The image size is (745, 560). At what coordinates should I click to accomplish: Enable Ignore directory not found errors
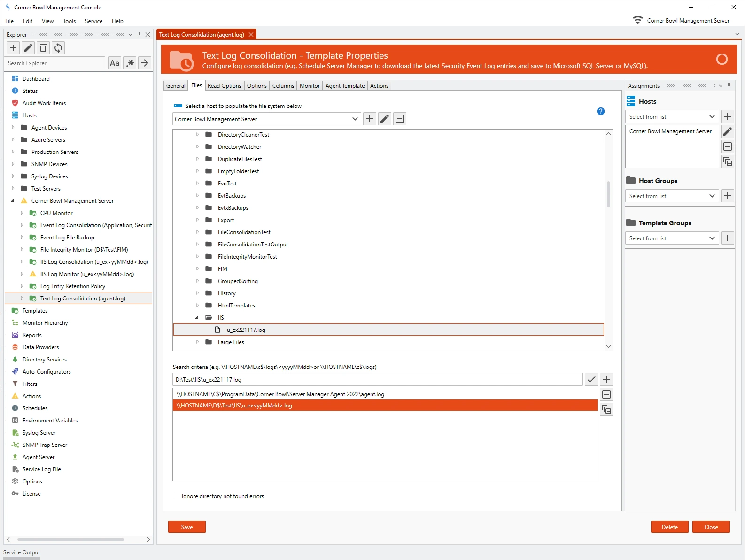click(x=176, y=496)
